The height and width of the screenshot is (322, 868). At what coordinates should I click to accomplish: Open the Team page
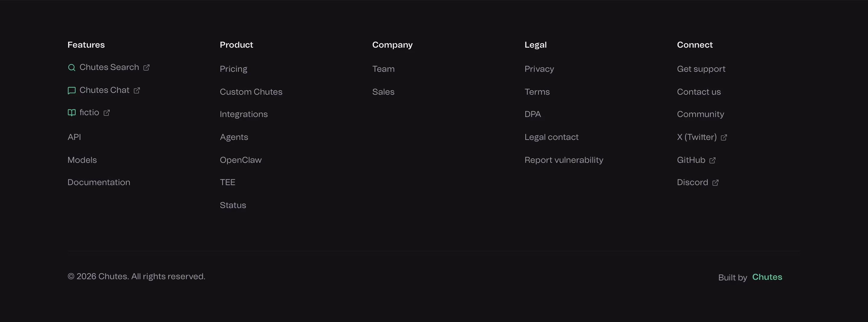pos(383,69)
